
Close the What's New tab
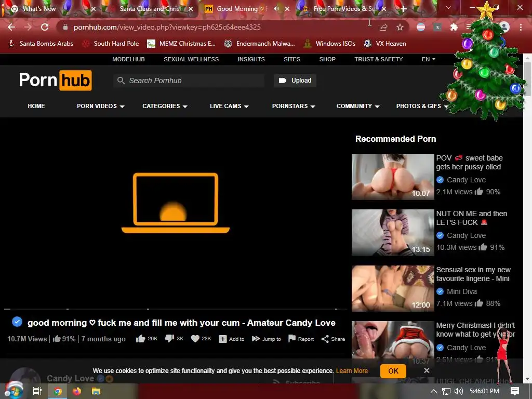tap(94, 9)
